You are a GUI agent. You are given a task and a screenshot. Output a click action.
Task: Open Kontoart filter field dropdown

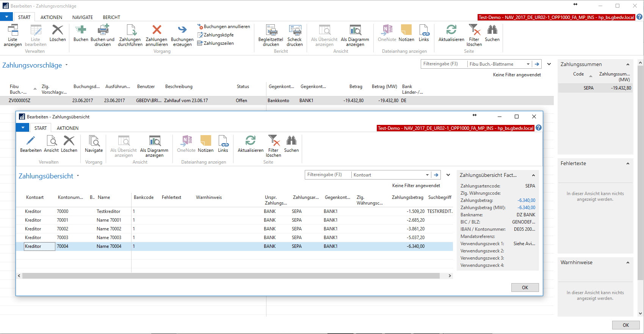click(427, 175)
